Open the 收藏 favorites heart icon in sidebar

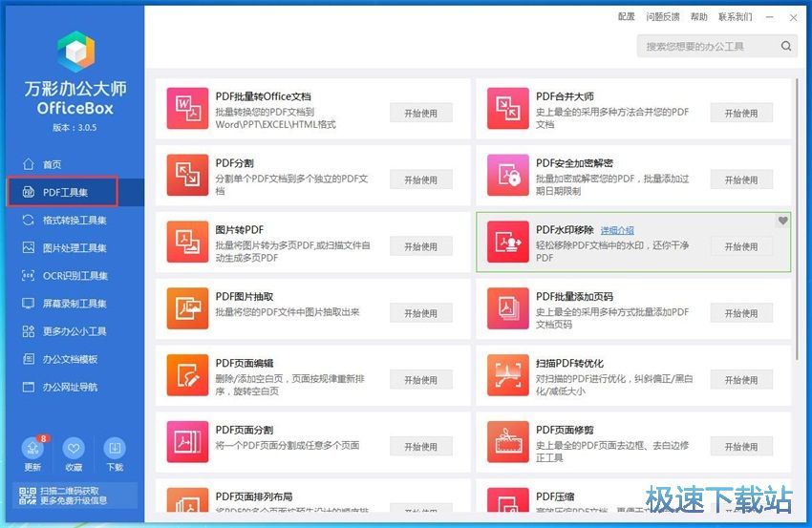click(74, 449)
